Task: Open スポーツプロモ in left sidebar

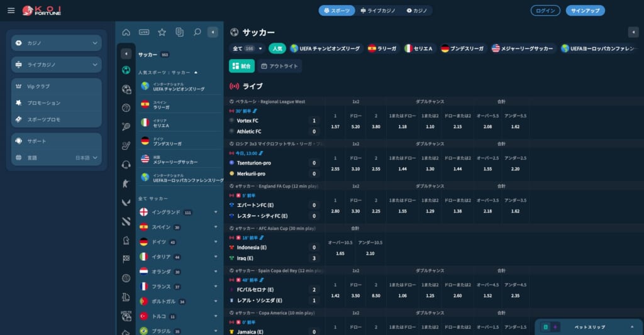Action: coord(57,119)
